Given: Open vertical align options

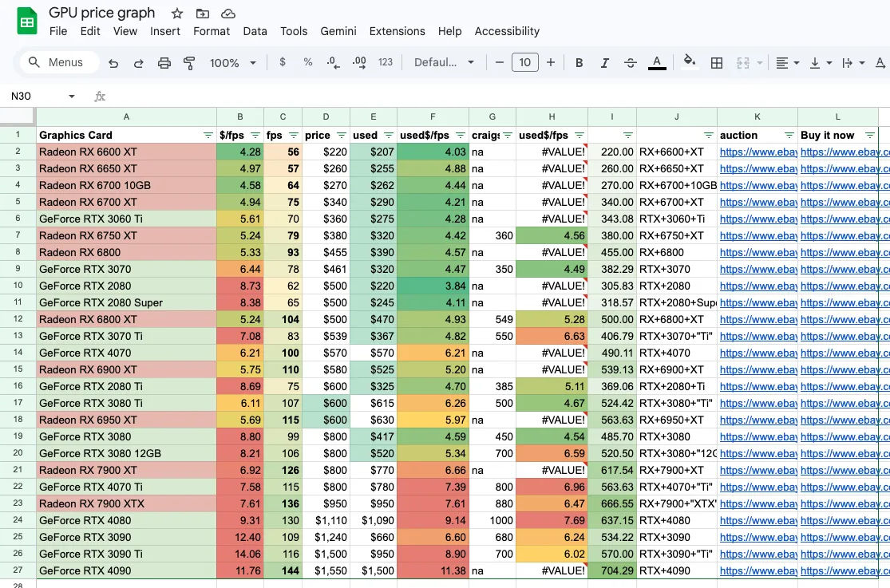Looking at the screenshot, I should point(821,63).
